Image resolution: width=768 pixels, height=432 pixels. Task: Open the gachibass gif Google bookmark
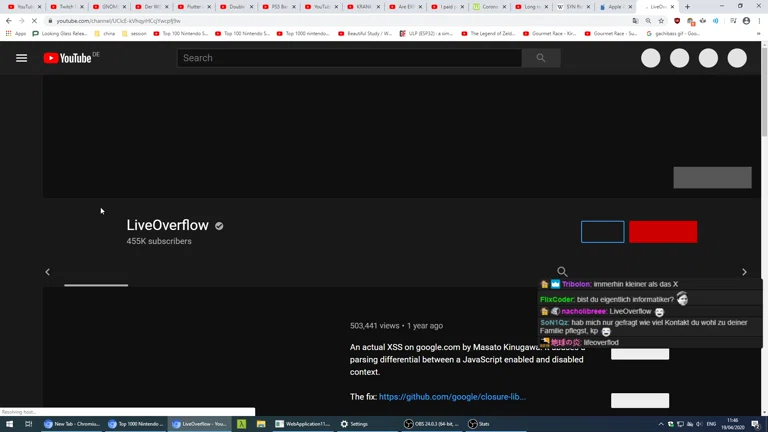pyautogui.click(x=673, y=33)
